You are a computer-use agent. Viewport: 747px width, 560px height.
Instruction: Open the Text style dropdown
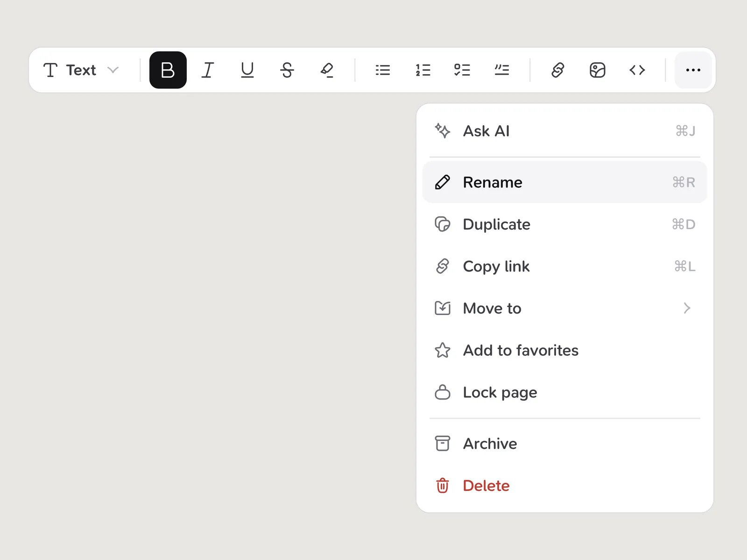click(x=82, y=70)
